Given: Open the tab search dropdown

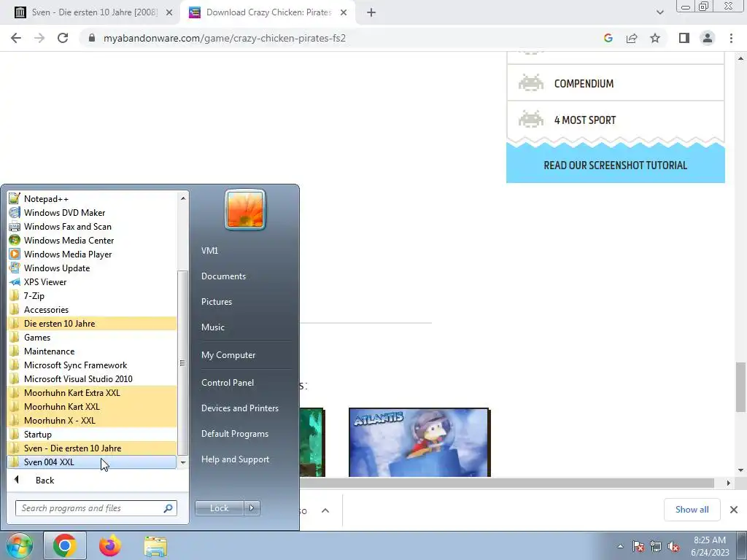Looking at the screenshot, I should (659, 12).
